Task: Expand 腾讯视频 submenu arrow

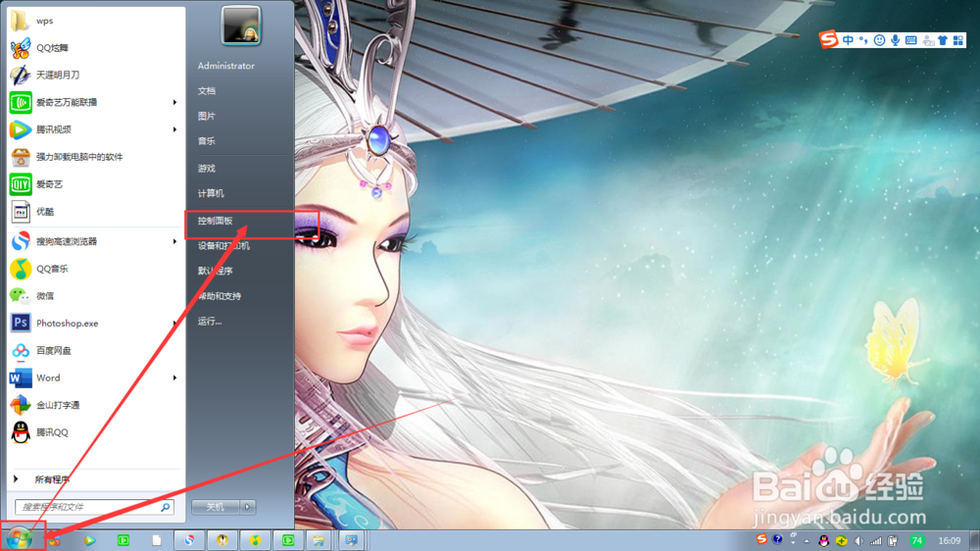Action: [x=175, y=129]
